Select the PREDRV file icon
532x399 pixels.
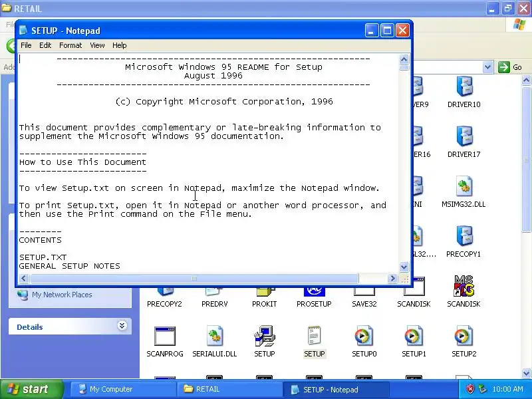tap(214, 291)
